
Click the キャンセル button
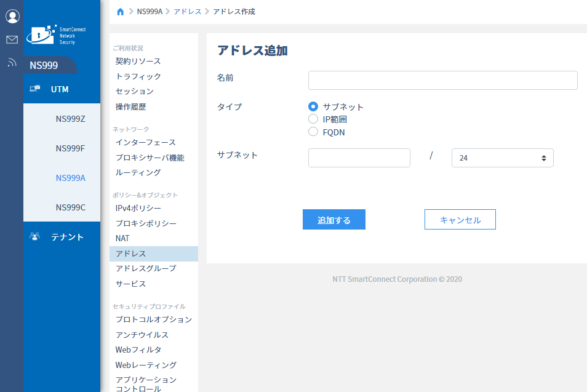pos(460,220)
